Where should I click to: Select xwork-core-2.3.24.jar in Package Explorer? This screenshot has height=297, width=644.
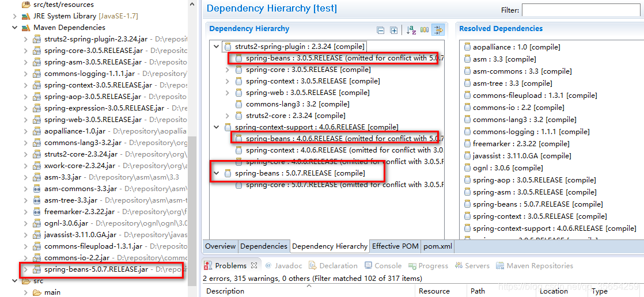(x=81, y=166)
